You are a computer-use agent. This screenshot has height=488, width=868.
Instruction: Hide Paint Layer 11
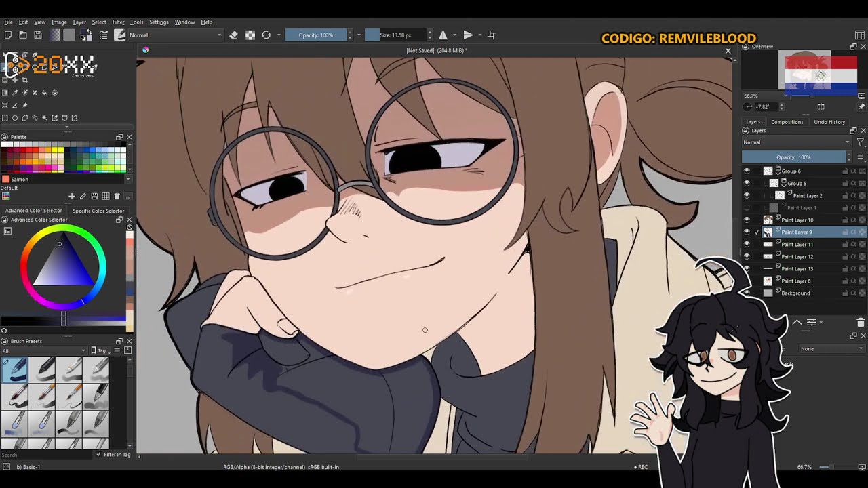click(747, 245)
